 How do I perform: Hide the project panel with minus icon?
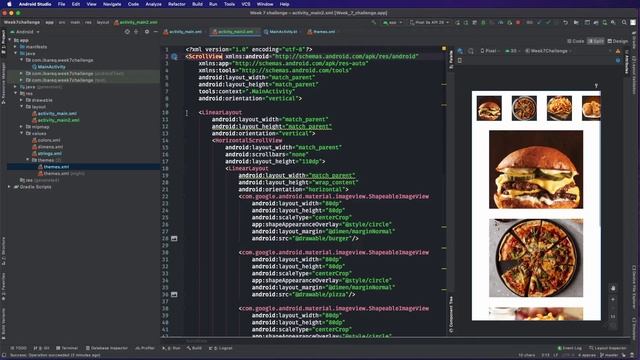(x=156, y=32)
